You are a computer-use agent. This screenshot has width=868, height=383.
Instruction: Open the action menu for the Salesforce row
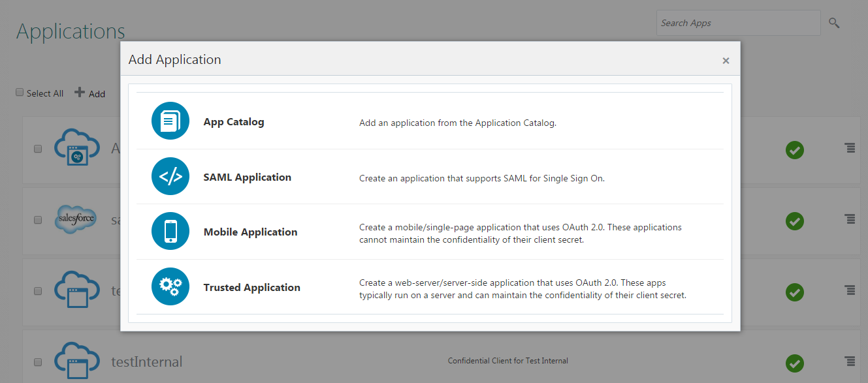click(x=850, y=220)
